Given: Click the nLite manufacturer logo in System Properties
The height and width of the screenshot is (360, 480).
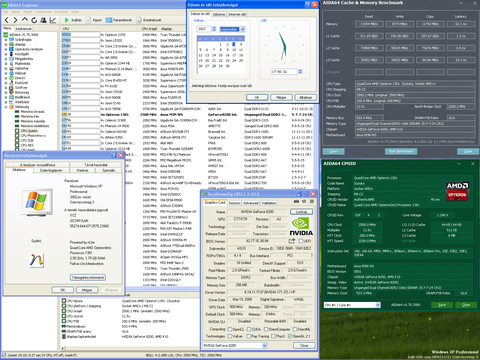Looking at the screenshot, I should [36, 260].
